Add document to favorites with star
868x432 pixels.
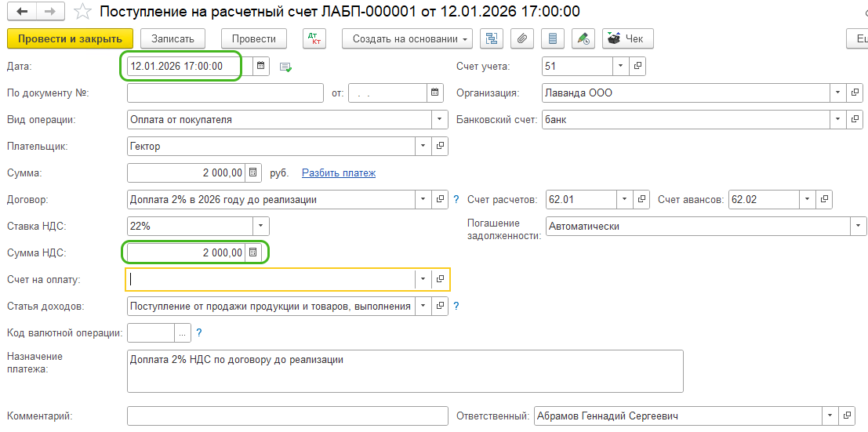coord(81,12)
